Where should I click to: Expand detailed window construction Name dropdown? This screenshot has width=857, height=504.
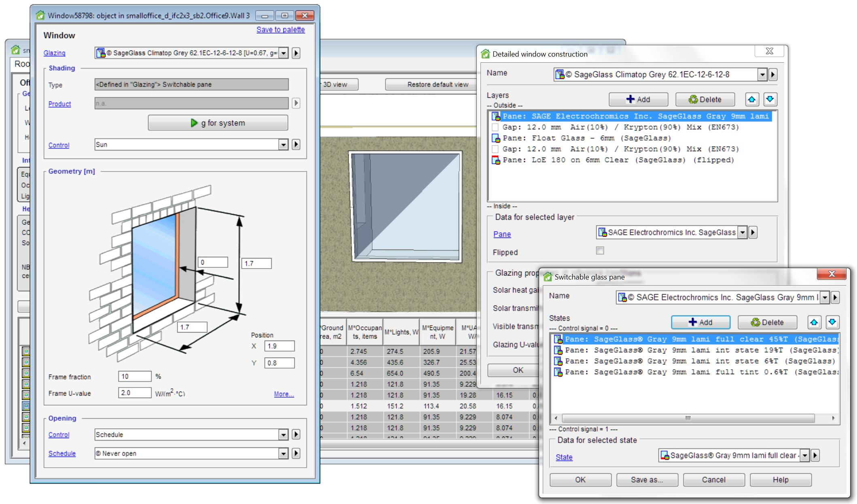[762, 74]
